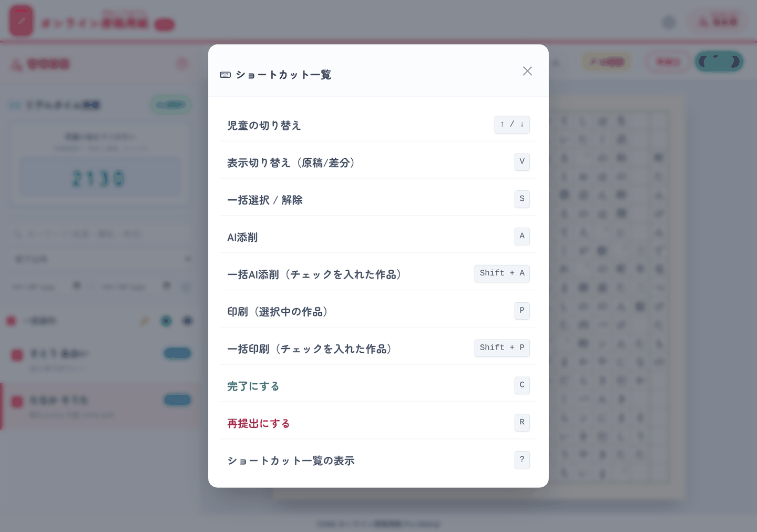Image resolution: width=757 pixels, height=532 pixels.
Task: Click the ↑ / ↓ key badge
Action: pos(512,125)
